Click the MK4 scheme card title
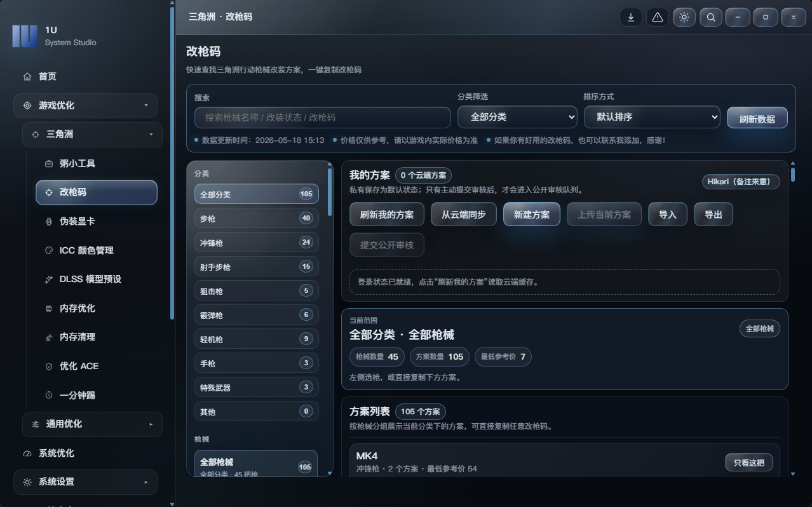This screenshot has height=507, width=812. coord(367,456)
